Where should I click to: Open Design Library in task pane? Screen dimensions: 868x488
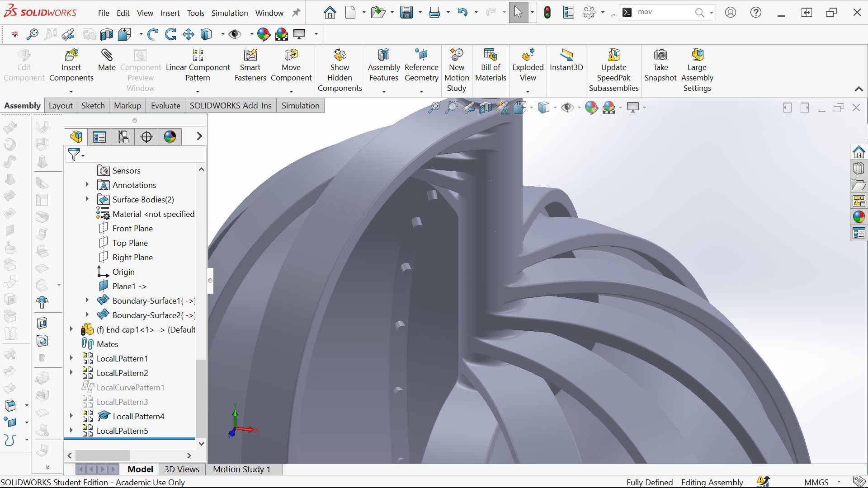point(859,169)
